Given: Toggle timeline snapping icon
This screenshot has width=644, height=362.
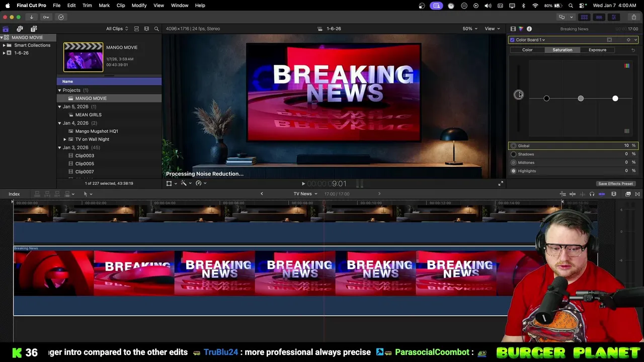Looking at the screenshot, I should (602, 194).
